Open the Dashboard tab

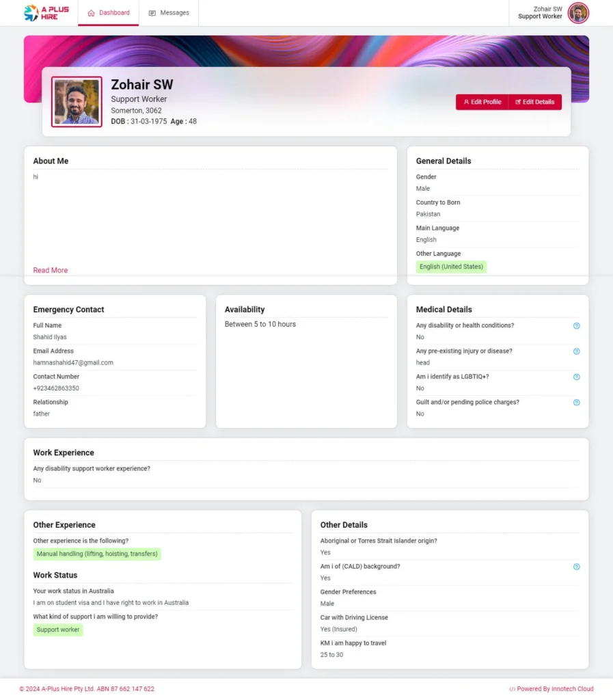pyautogui.click(x=109, y=13)
